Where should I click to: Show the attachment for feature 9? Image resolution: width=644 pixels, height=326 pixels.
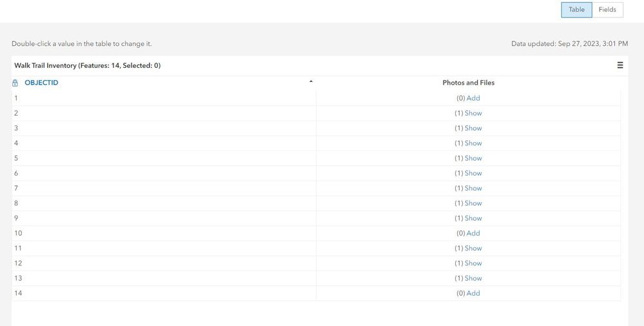tap(473, 218)
